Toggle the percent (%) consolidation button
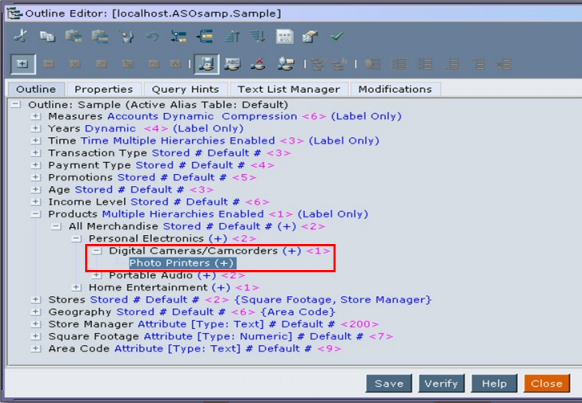The width and height of the screenshot is (582, 403). (127, 64)
